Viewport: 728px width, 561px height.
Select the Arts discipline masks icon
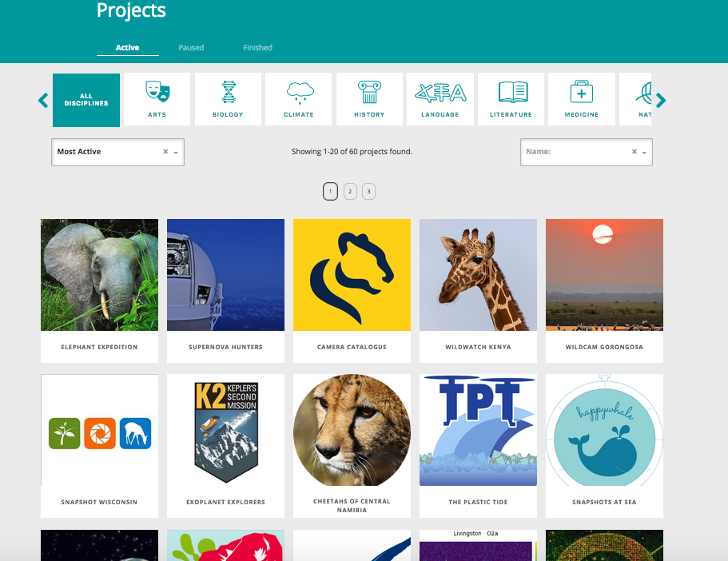tap(157, 91)
